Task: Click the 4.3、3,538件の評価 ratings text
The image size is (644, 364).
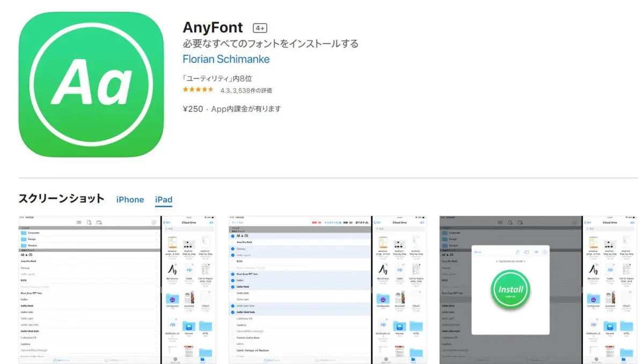Action: tap(246, 90)
